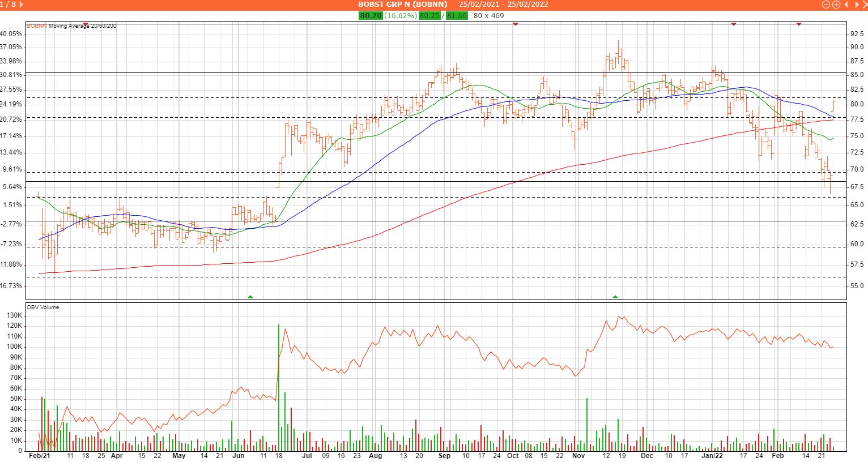The width and height of the screenshot is (868, 462).
Task: Click the zoom out minus icon
Action: click(826, 5)
